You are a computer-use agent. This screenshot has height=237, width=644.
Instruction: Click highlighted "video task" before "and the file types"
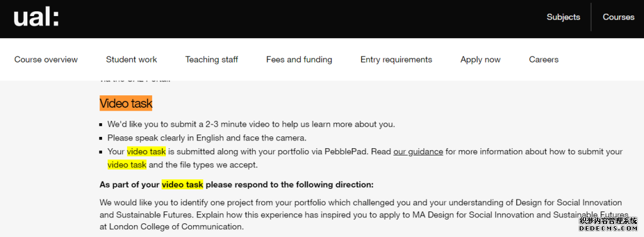127,165
